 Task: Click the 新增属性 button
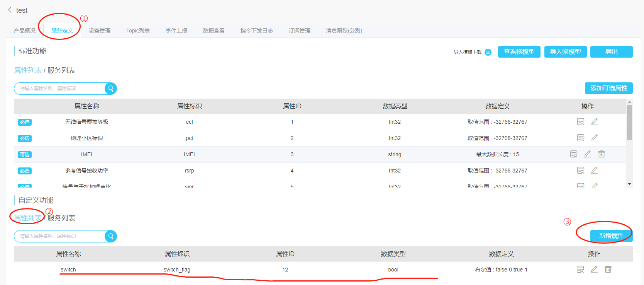[x=612, y=236]
